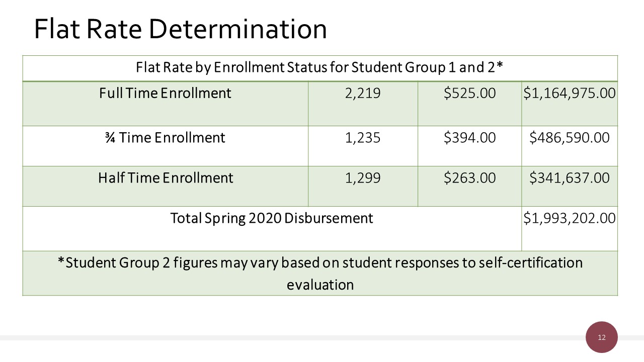Select the 'Half Time Enrollment' cell

click(165, 178)
